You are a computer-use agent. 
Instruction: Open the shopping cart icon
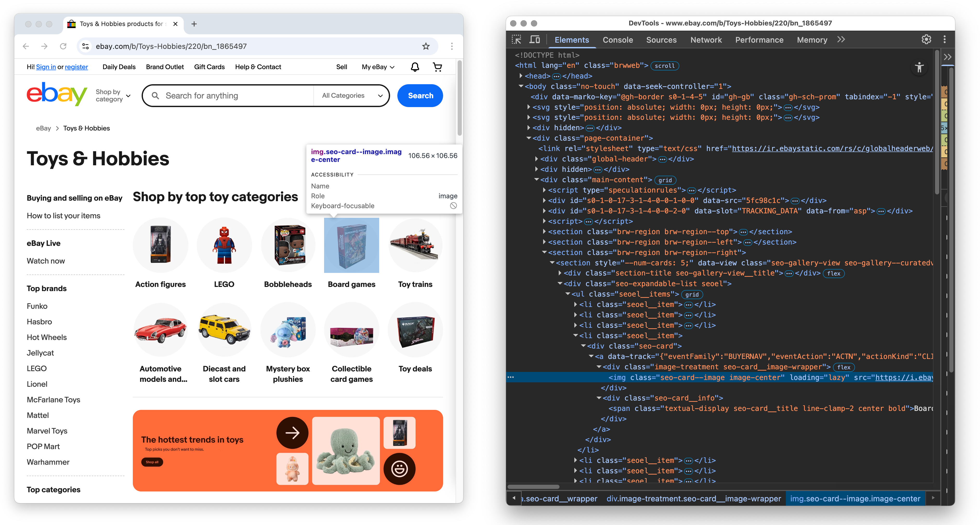[437, 67]
